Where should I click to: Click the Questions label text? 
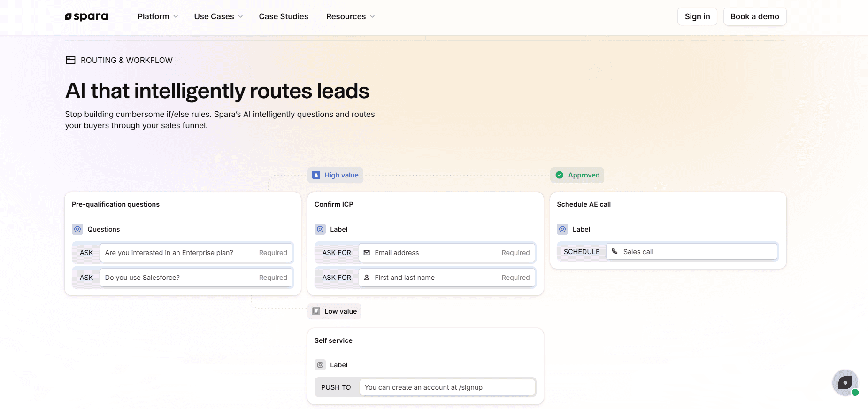(104, 229)
